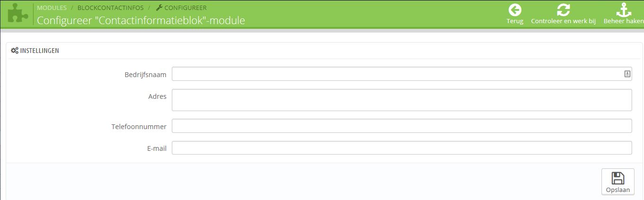Save settings with the Opslaan floppy disk button
Image resolution: width=644 pixels, height=200 pixels.
pos(618,182)
